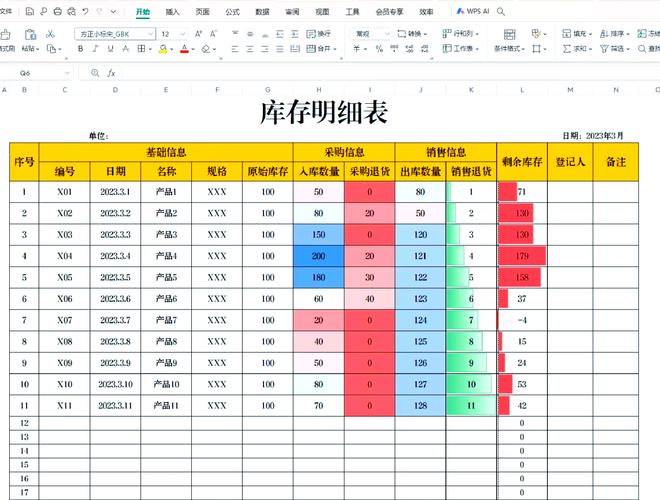Toggle Bold formatting

80,49
